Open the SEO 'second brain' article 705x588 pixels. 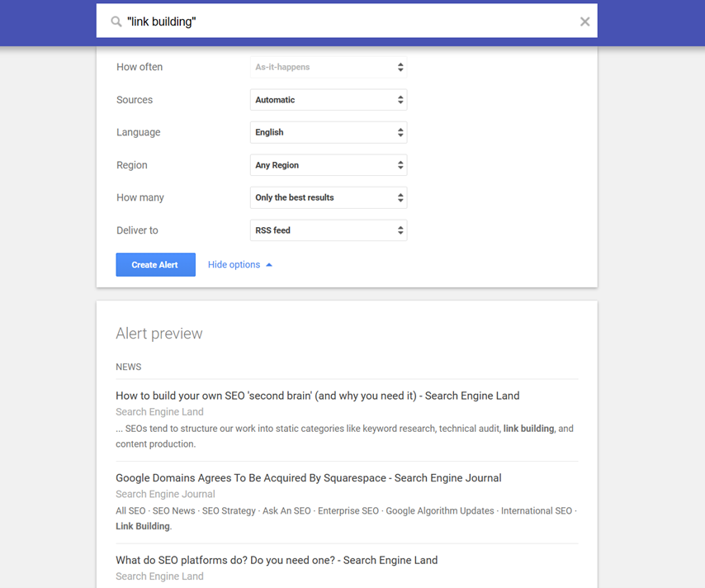click(318, 396)
